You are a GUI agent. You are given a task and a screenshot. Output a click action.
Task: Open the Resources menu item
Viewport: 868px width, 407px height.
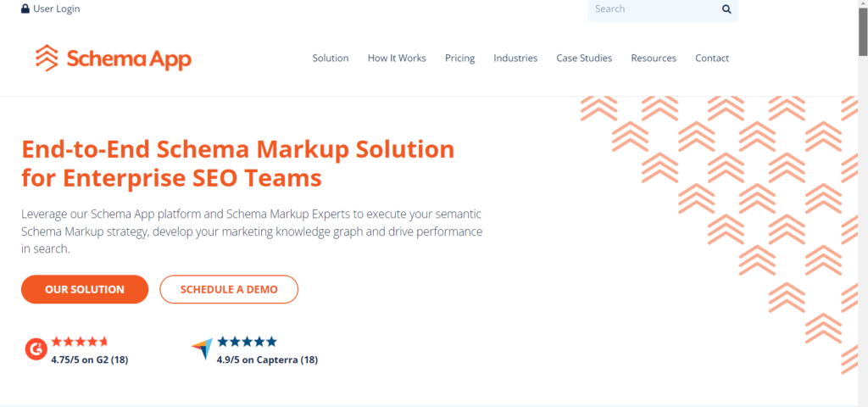pyautogui.click(x=654, y=59)
